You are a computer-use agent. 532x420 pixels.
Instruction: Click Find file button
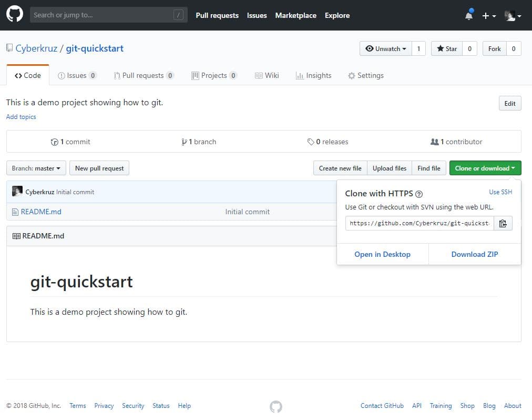click(429, 168)
